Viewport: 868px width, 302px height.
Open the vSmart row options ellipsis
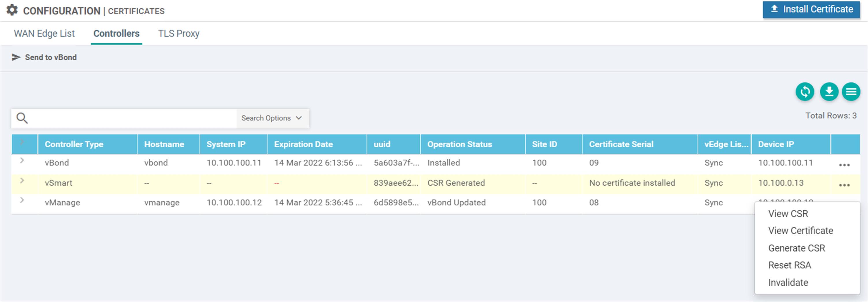(844, 184)
